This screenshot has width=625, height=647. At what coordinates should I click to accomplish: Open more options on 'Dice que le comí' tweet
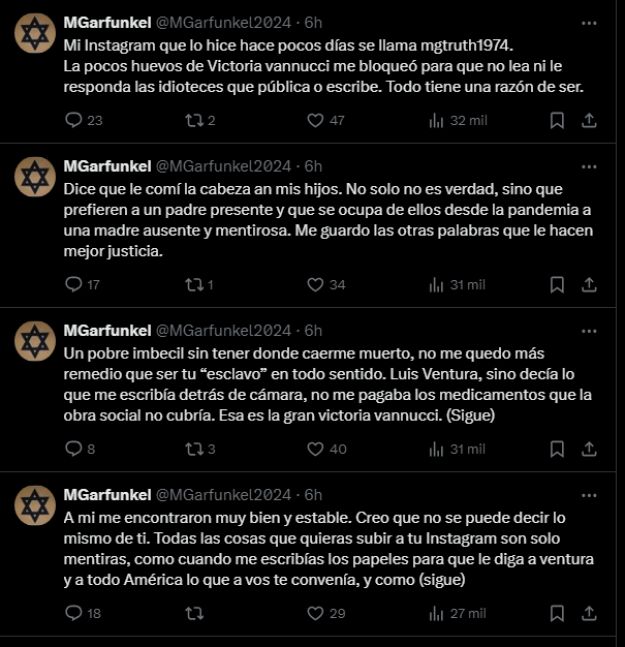(589, 167)
